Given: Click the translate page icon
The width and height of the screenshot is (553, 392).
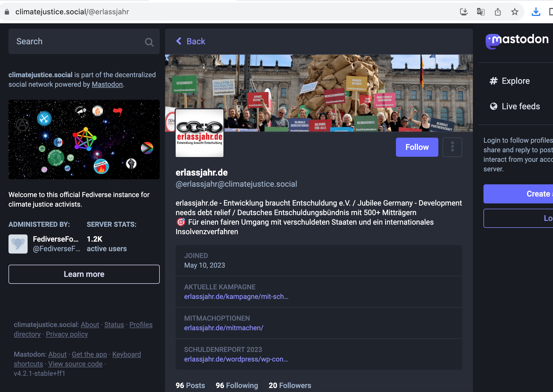Looking at the screenshot, I should (481, 12).
